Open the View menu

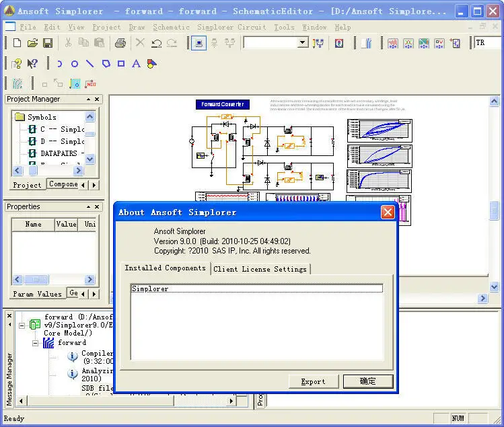pos(76,28)
